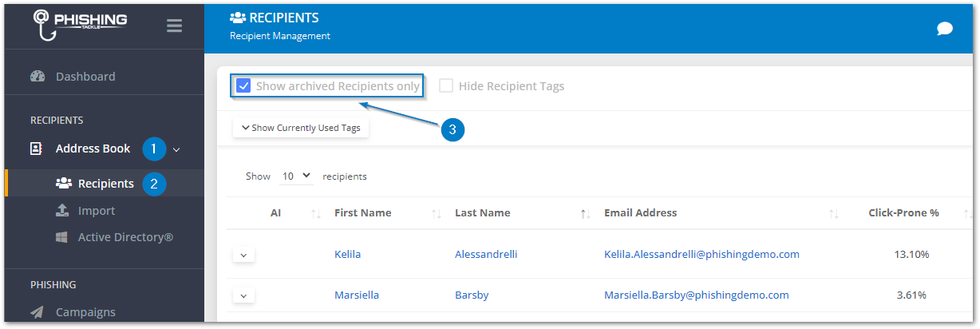The width and height of the screenshot is (980, 329).
Task: Click the PHISHING section heading in sidebar
Action: coord(53,284)
